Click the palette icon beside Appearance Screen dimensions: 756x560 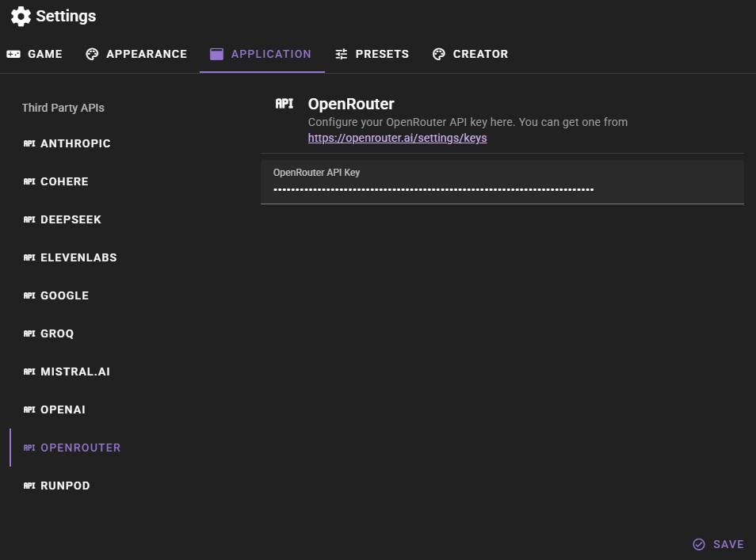(x=92, y=54)
